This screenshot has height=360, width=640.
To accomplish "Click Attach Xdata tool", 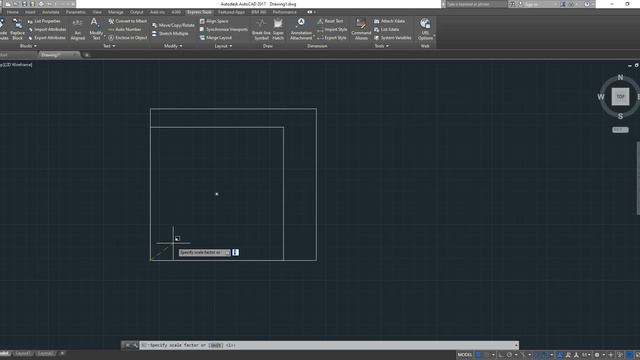I will click(x=389, y=21).
